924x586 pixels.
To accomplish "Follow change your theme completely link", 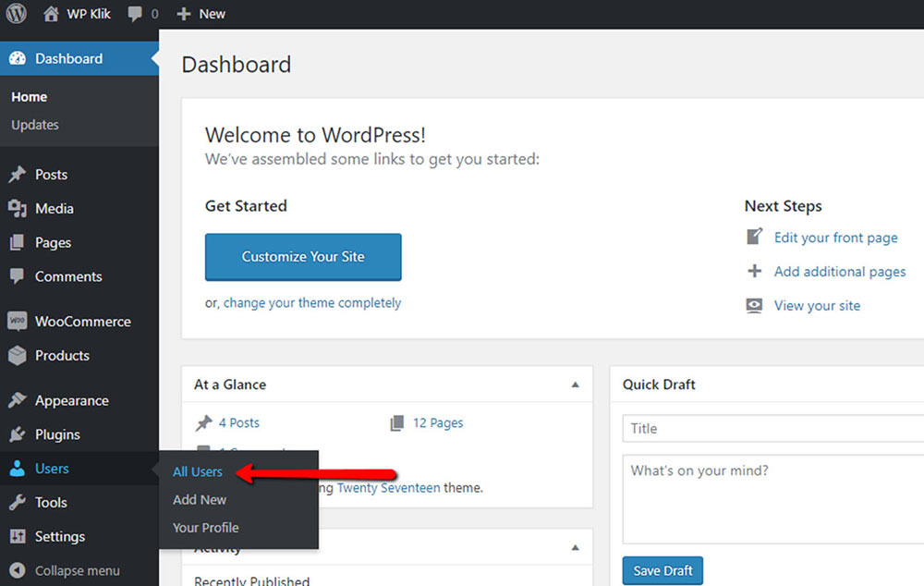I will 312,303.
